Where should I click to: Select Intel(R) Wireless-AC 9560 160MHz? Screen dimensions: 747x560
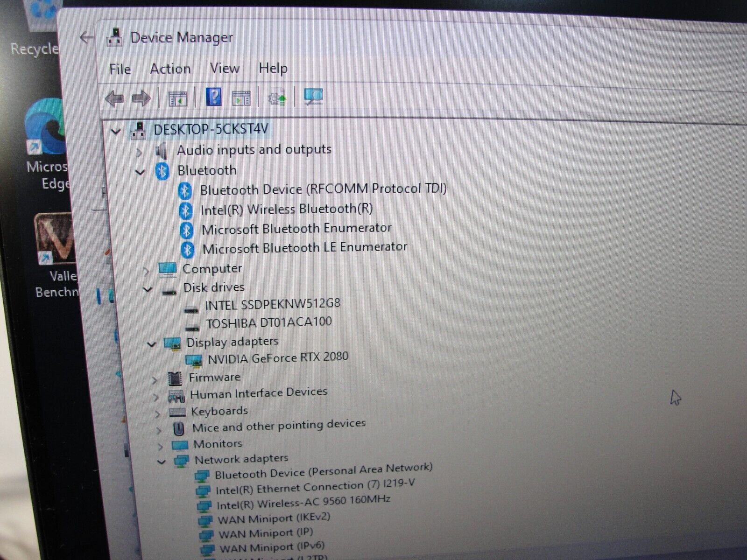pyautogui.click(x=303, y=503)
